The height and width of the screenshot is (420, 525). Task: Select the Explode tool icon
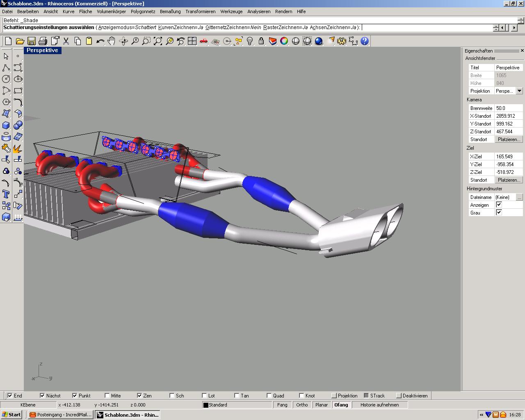pyautogui.click(x=18, y=148)
